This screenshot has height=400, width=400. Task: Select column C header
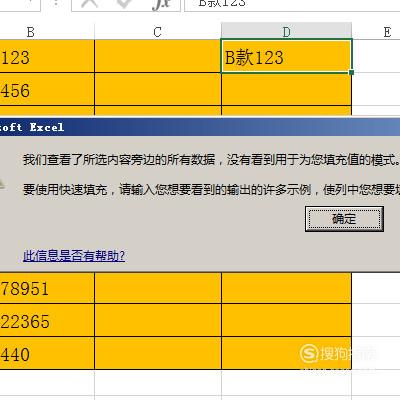click(158, 32)
